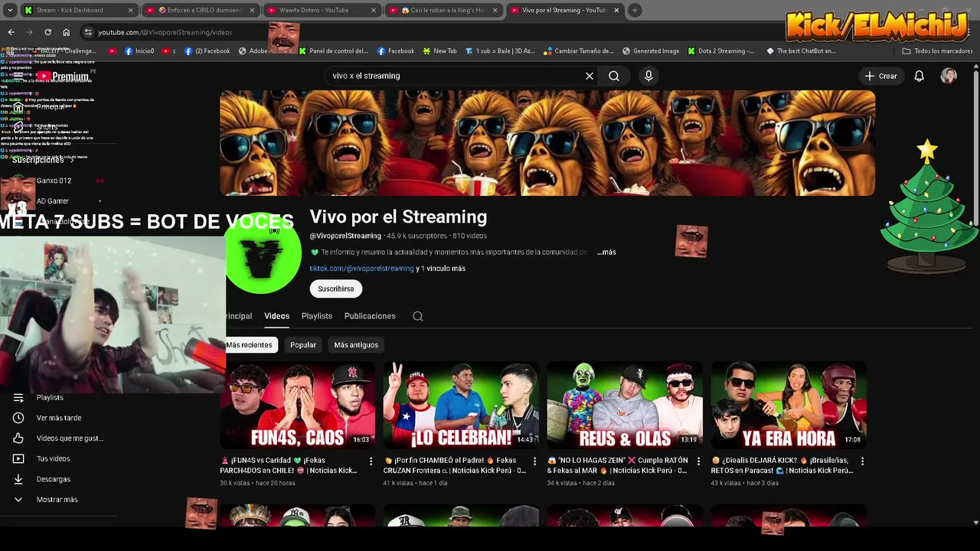980x551 pixels.
Task: Open Tus videos in sidebar
Action: coord(53,458)
